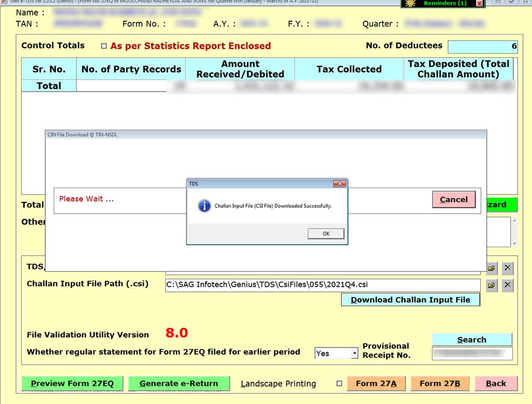Cancel the CIN File Download progress
Image resolution: width=532 pixels, height=404 pixels.
(454, 199)
